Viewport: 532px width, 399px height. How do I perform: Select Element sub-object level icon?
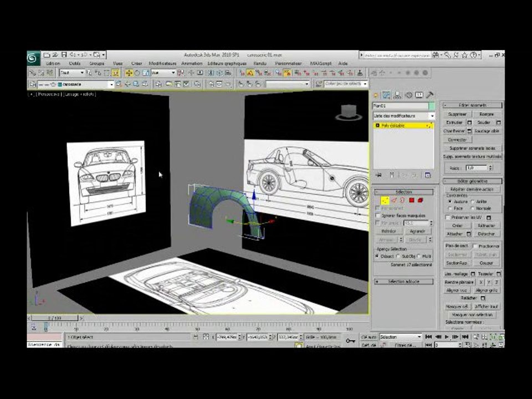click(x=421, y=200)
